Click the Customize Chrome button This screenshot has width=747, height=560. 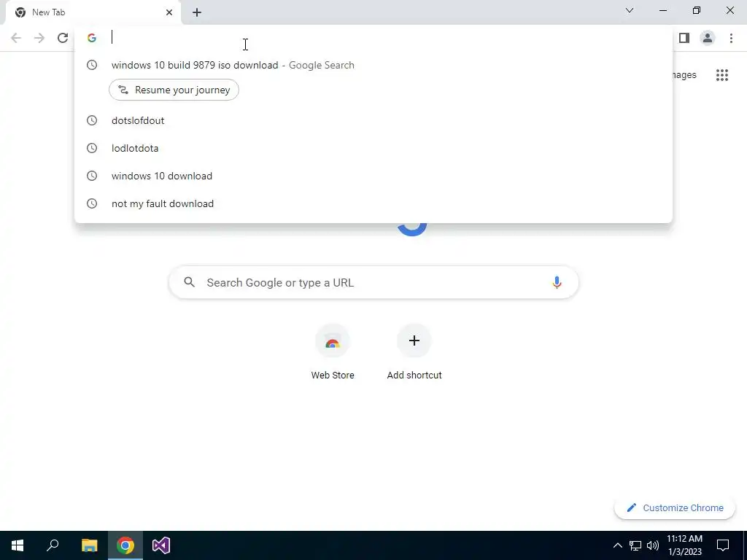(x=675, y=507)
